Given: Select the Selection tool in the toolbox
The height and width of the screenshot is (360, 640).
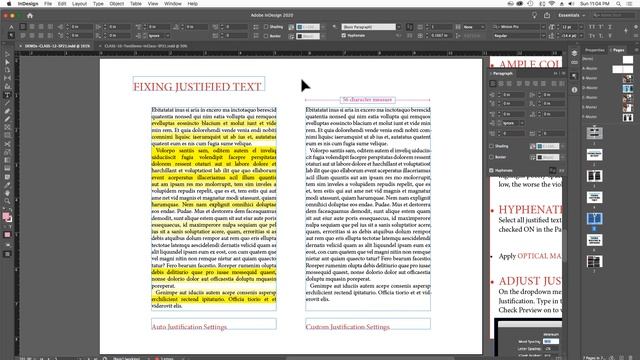Looking at the screenshot, I should [7, 54].
